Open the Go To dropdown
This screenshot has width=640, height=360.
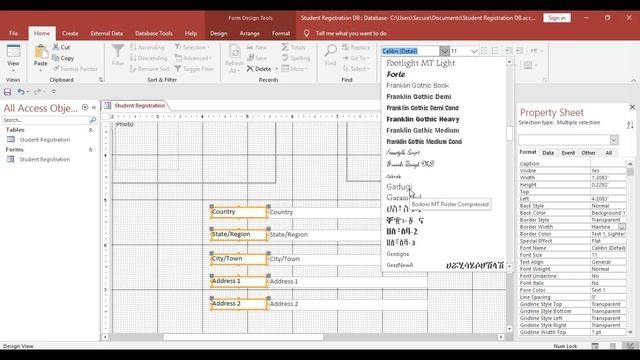pos(356,58)
